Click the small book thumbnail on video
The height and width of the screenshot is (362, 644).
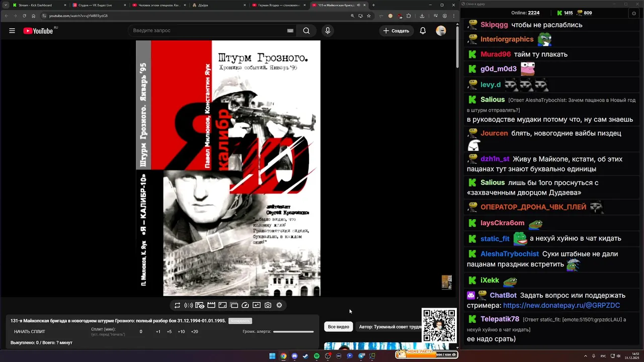point(446,282)
